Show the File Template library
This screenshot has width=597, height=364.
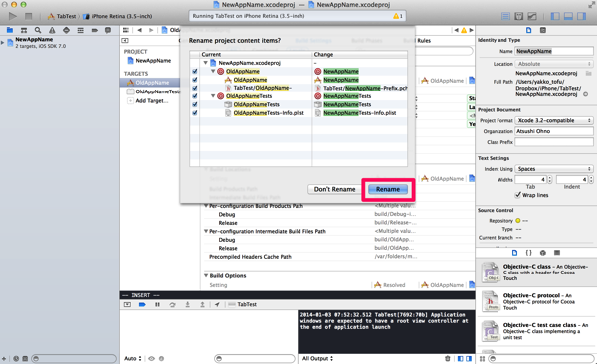pos(514,252)
